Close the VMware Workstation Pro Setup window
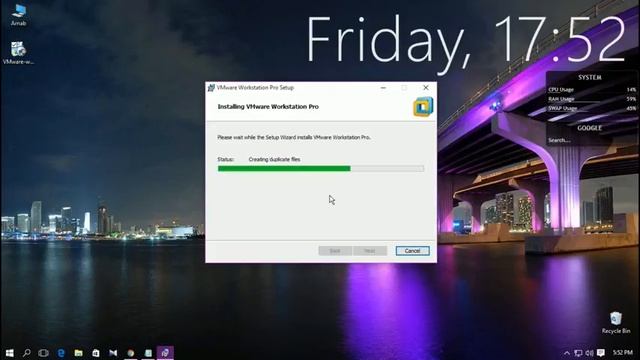 click(x=426, y=88)
